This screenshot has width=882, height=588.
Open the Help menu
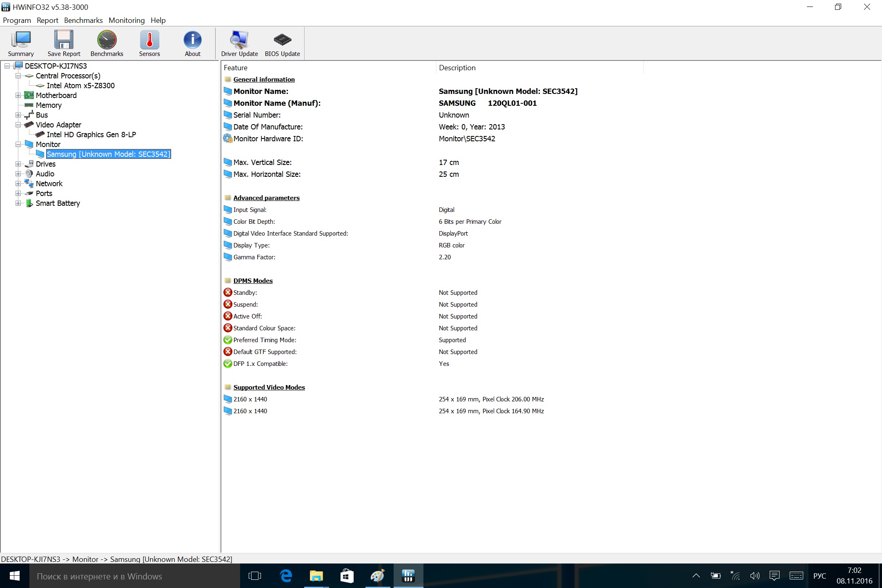(158, 20)
